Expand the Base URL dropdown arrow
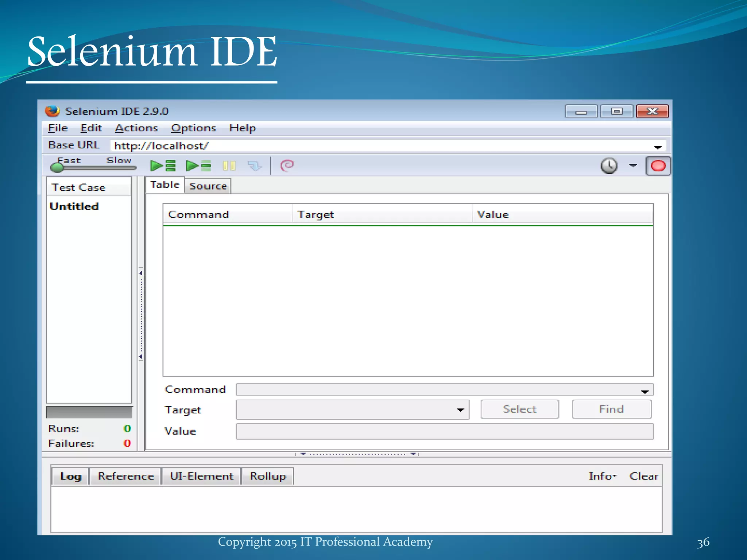The height and width of the screenshot is (560, 747). click(658, 147)
